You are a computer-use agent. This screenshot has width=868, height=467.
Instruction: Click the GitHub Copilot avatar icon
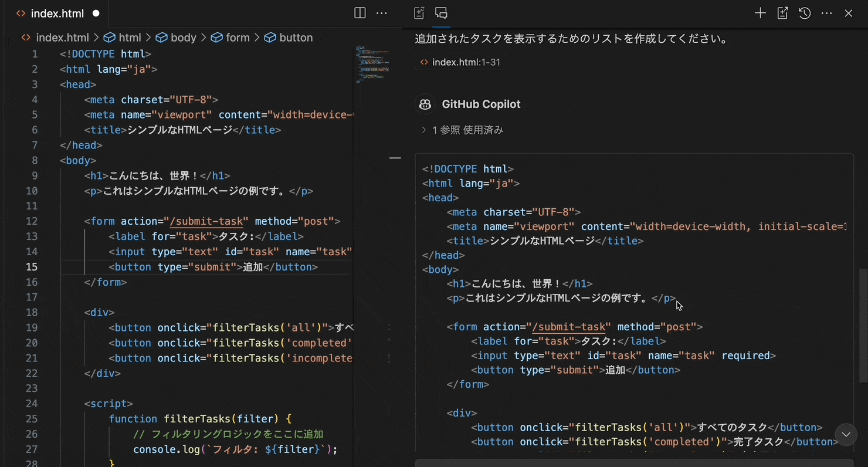[425, 104]
